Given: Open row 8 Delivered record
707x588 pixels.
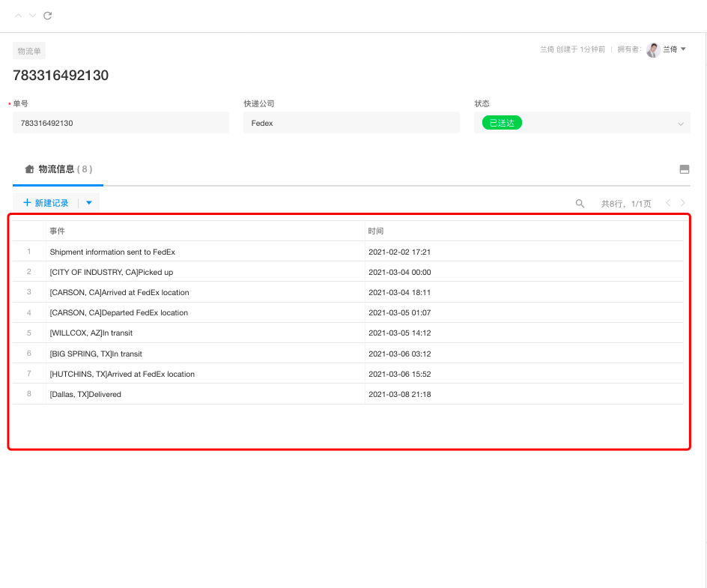Looking at the screenshot, I should point(85,394).
